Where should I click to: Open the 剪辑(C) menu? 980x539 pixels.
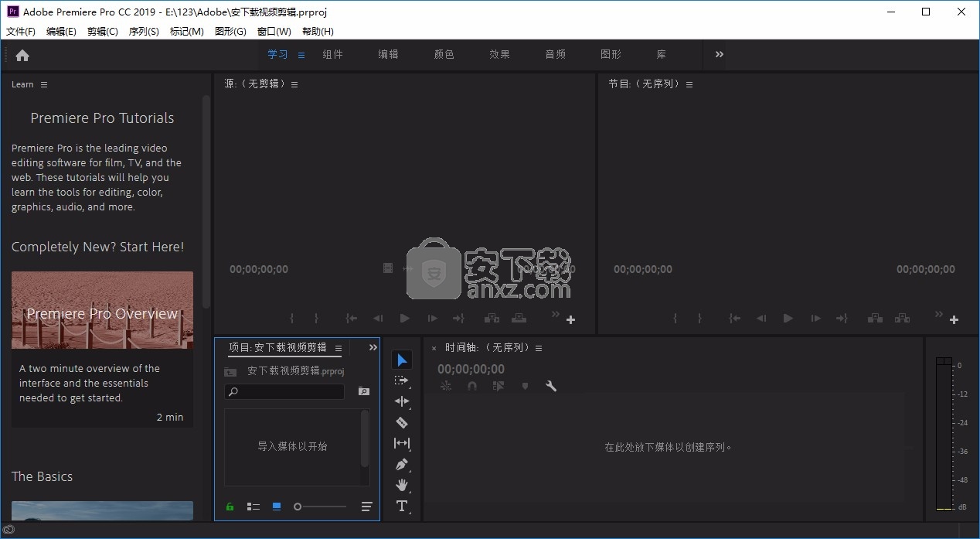pos(103,32)
